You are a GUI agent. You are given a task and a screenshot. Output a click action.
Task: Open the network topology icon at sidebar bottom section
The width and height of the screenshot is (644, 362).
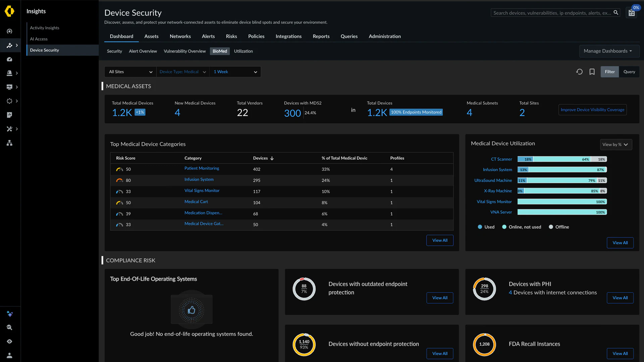[x=9, y=143]
